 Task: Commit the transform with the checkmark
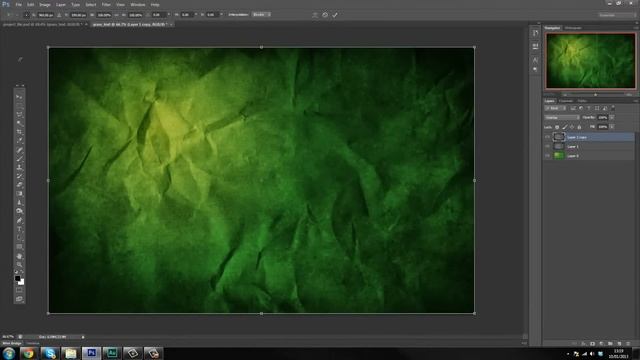click(x=335, y=15)
